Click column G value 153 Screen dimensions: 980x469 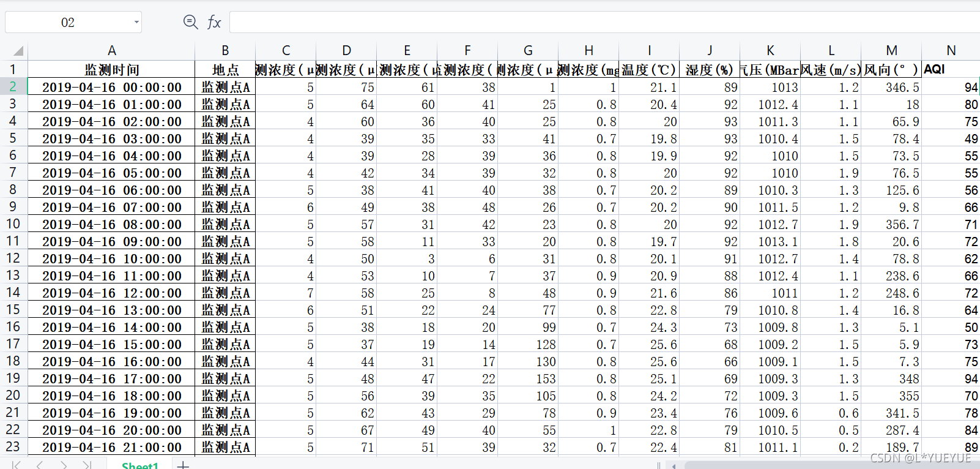(528, 378)
